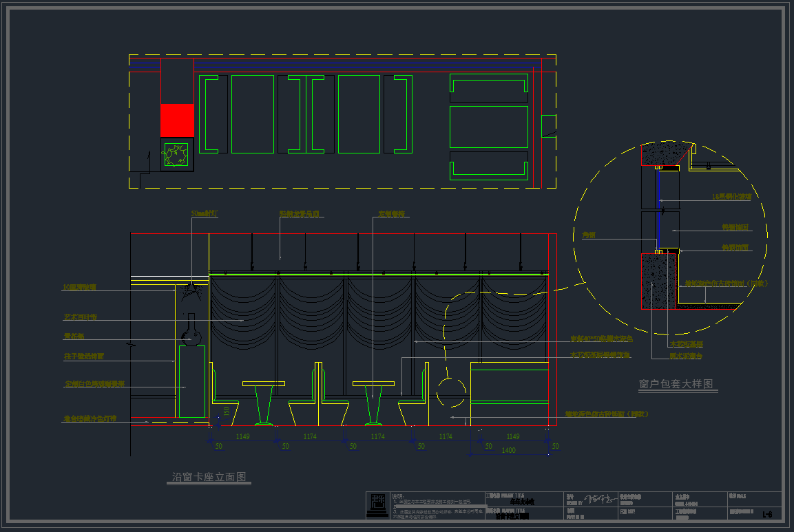
Task: Click the 窗户包套大样图 detail title
Action: (x=676, y=384)
